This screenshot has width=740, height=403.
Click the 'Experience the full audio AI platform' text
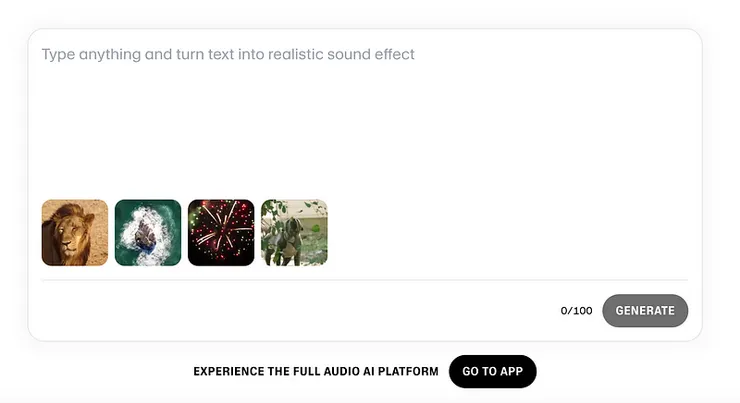click(316, 371)
